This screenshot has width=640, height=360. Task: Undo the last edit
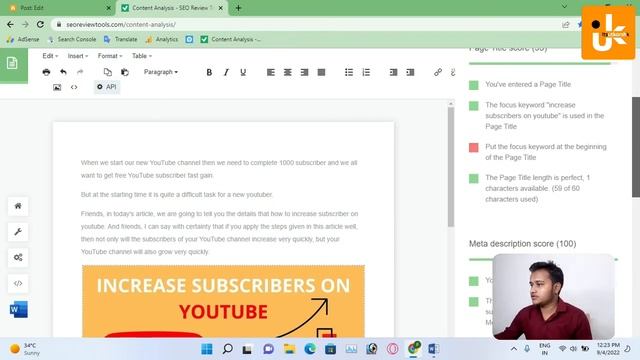click(x=63, y=72)
